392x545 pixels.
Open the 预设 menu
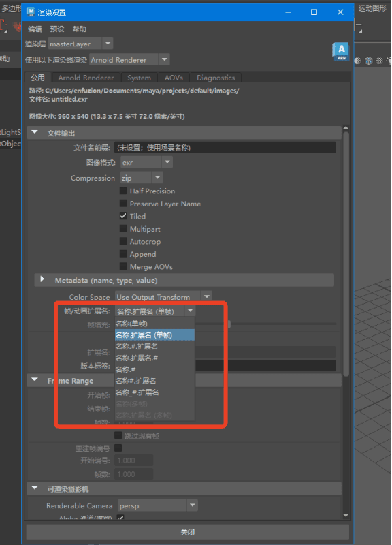tap(57, 29)
